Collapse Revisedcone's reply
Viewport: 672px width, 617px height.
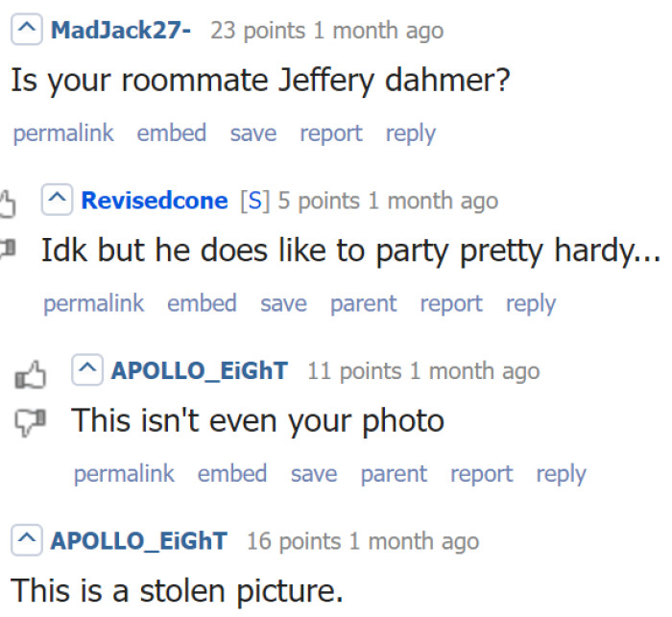(57, 201)
